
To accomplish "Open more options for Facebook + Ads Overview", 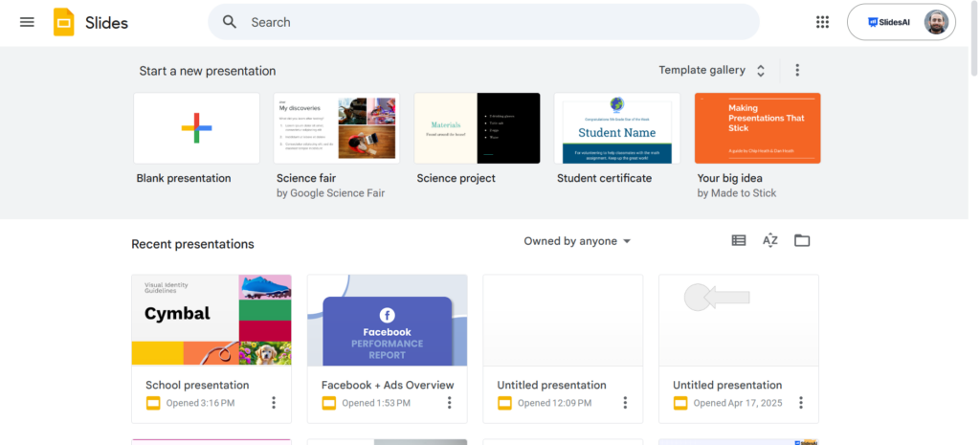I will (x=450, y=403).
